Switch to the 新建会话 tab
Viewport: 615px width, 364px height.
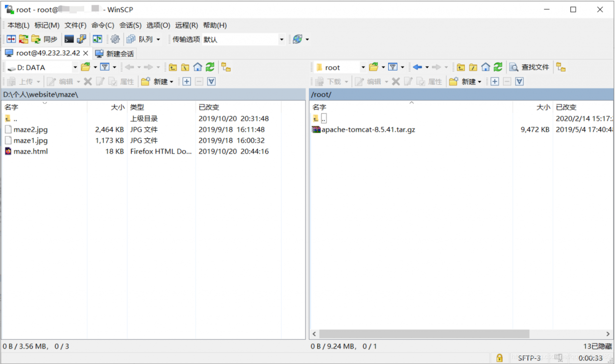pyautogui.click(x=115, y=53)
